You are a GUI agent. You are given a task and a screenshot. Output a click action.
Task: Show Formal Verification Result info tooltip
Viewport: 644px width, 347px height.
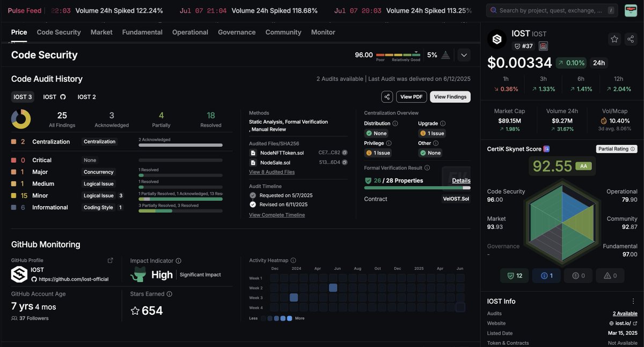point(428,168)
